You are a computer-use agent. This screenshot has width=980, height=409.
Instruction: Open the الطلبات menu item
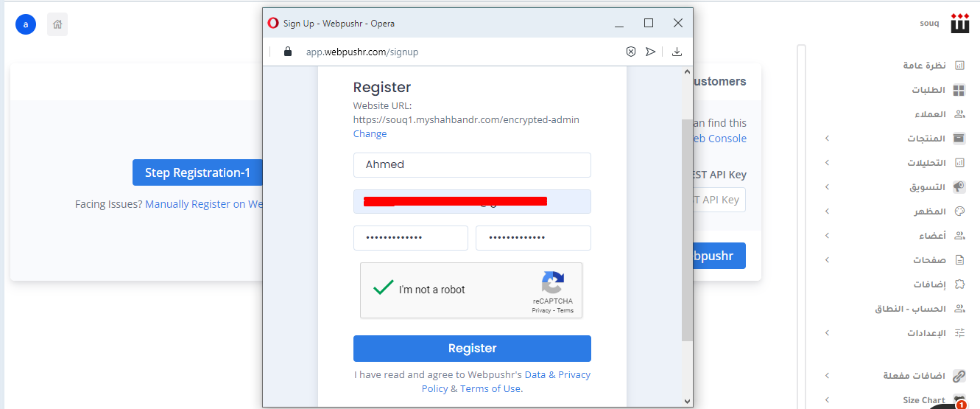click(928, 90)
